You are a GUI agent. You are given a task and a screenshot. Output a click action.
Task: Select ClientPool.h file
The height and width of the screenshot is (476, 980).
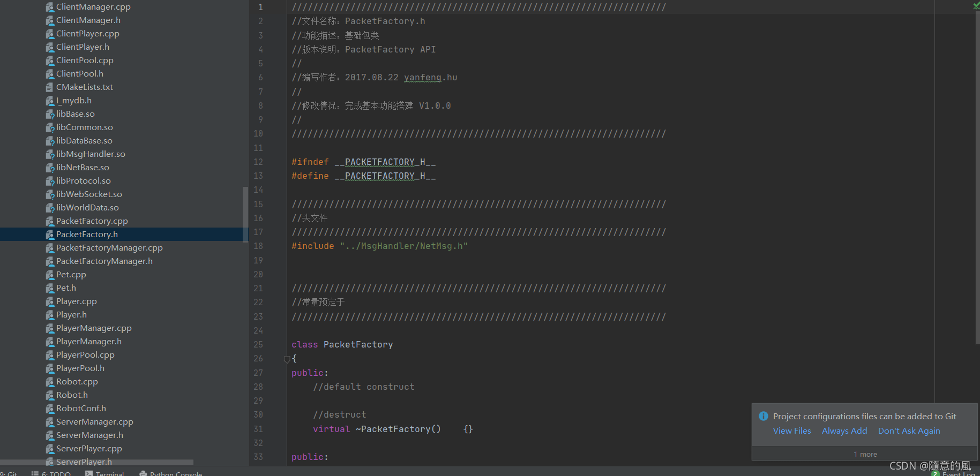(x=80, y=74)
